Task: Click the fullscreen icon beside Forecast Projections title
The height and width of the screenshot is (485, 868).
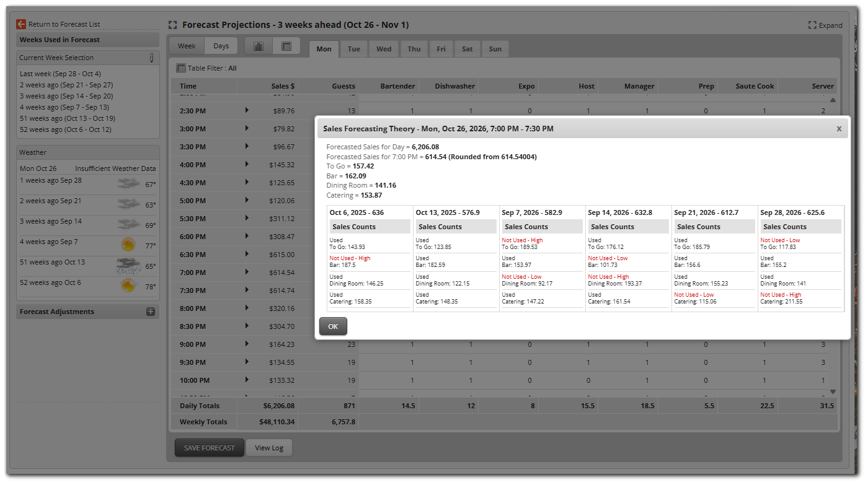Action: click(173, 25)
